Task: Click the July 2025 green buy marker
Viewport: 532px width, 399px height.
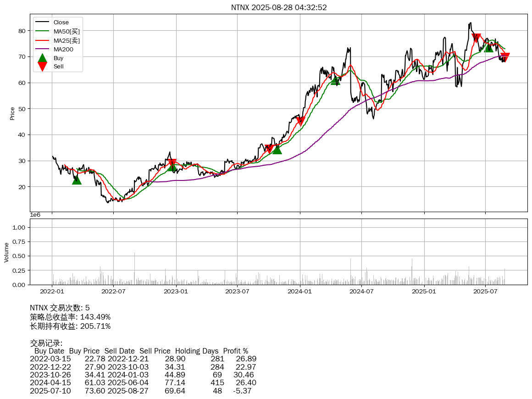Action: (x=488, y=47)
